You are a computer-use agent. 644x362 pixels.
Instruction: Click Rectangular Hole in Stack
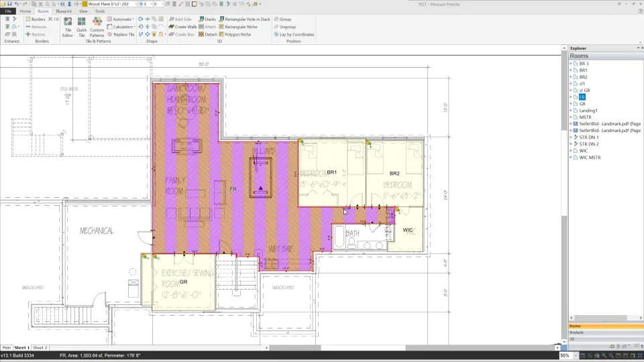[244, 19]
